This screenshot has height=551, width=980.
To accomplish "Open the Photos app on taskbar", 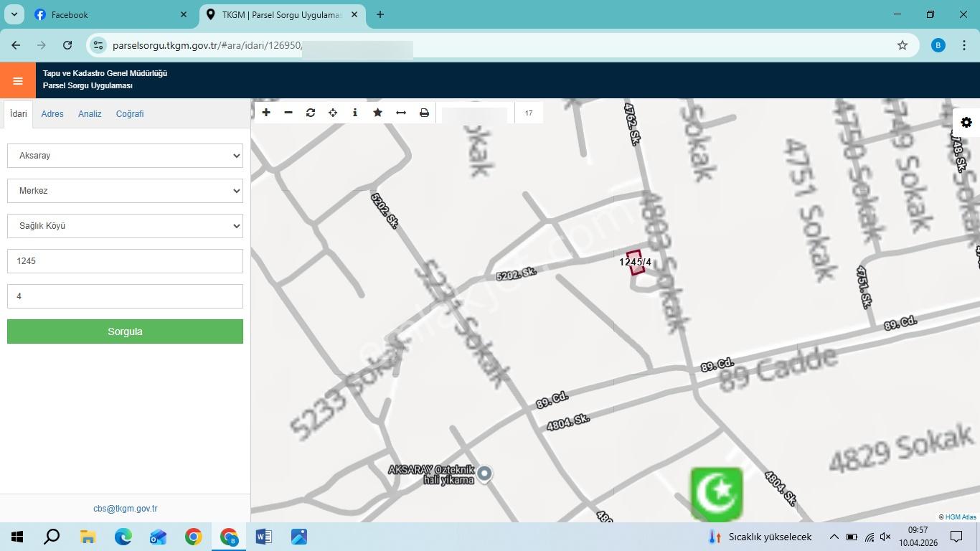I will click(x=299, y=537).
